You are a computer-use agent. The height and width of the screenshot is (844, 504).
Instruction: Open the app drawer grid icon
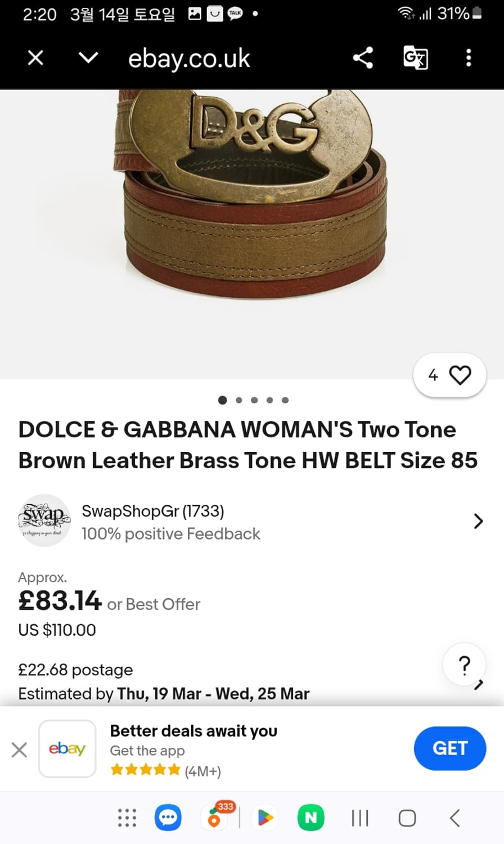(x=127, y=818)
